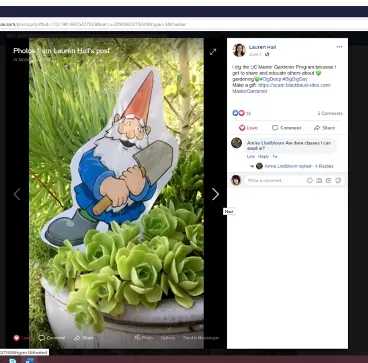Click your profile avatar beside the comment box

pos(236,180)
